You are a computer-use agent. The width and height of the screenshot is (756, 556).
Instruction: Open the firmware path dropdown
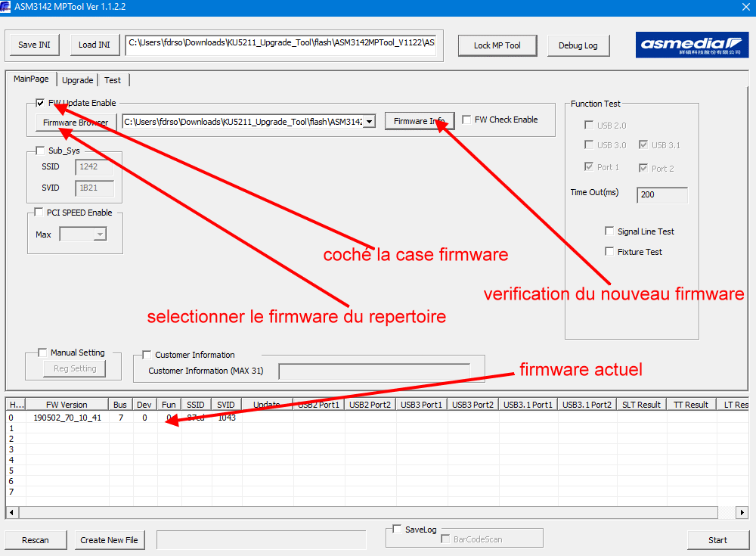[x=370, y=122]
